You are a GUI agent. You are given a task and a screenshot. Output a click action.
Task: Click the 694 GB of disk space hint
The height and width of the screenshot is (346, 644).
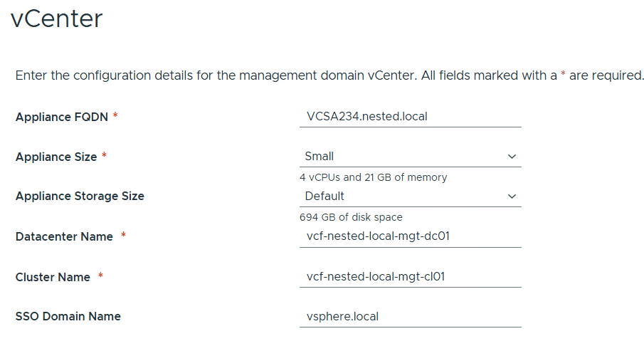[351, 217]
